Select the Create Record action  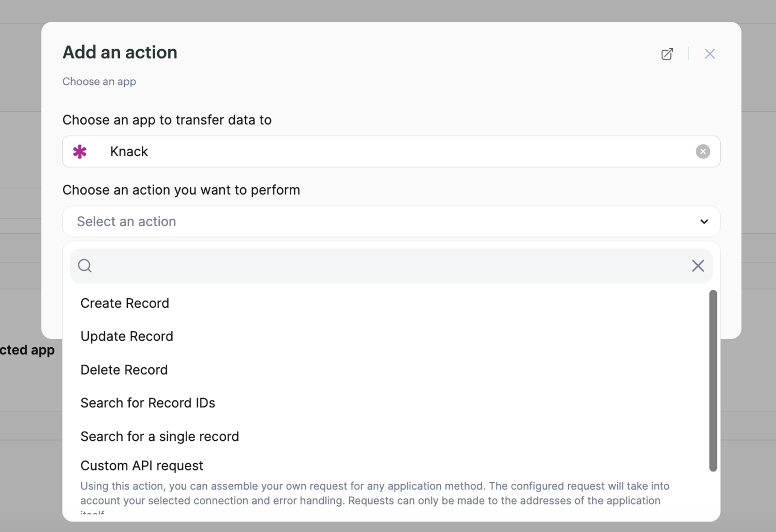coord(125,303)
